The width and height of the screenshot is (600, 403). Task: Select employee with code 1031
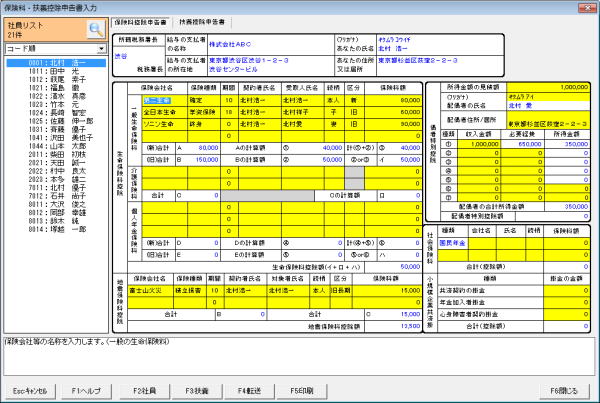[x=56, y=129]
